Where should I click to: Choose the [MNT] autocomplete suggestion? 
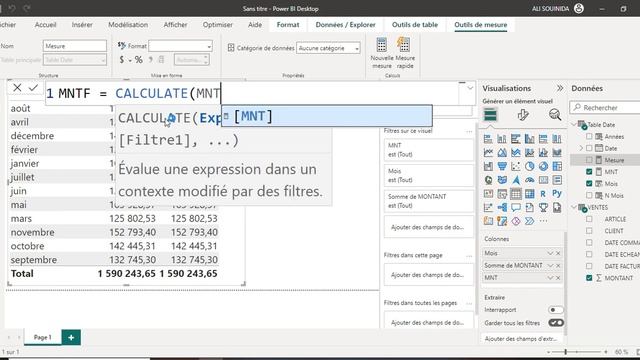pos(327,116)
